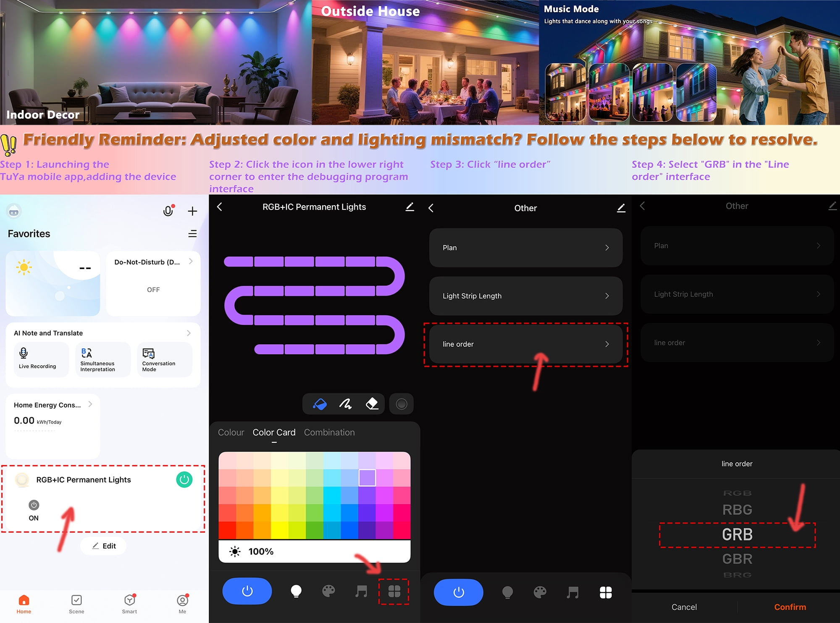840x623 pixels.
Task: Pick the selected purple swatch in color card
Action: pos(367,478)
